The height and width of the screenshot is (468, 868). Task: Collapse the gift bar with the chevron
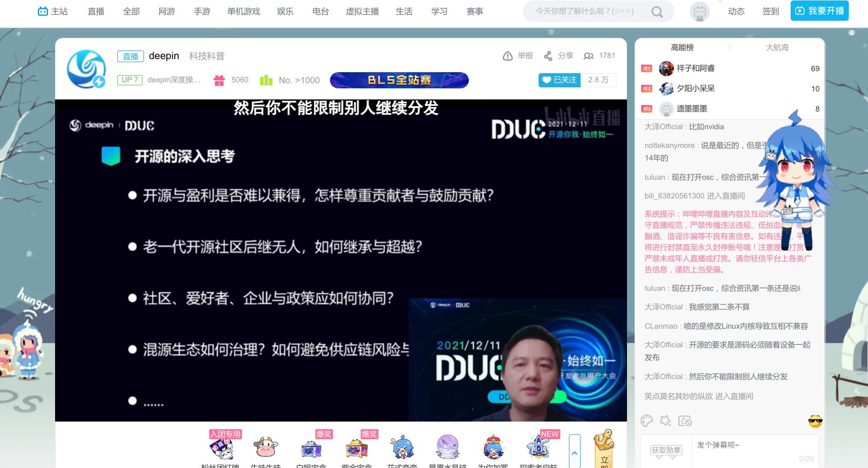point(574,453)
